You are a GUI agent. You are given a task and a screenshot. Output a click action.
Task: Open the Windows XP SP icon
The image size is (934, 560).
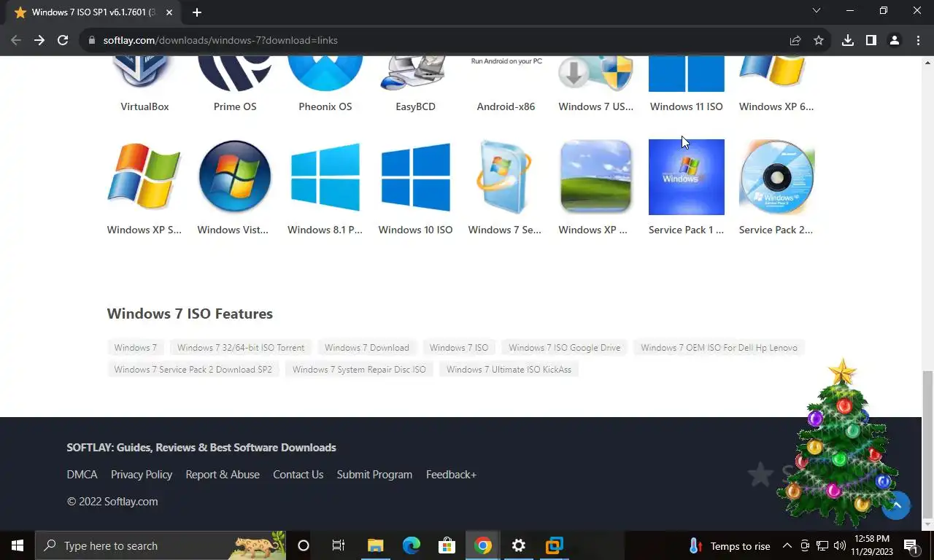[x=144, y=177]
